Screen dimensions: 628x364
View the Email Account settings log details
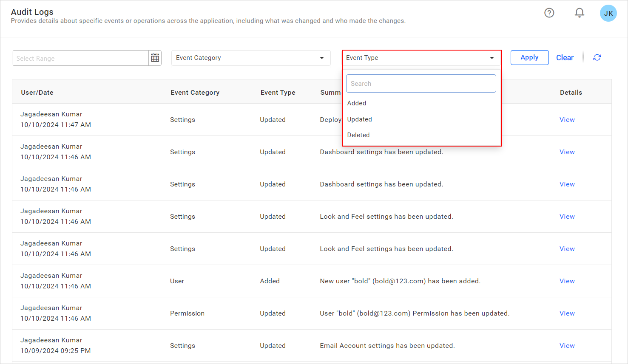click(x=567, y=345)
